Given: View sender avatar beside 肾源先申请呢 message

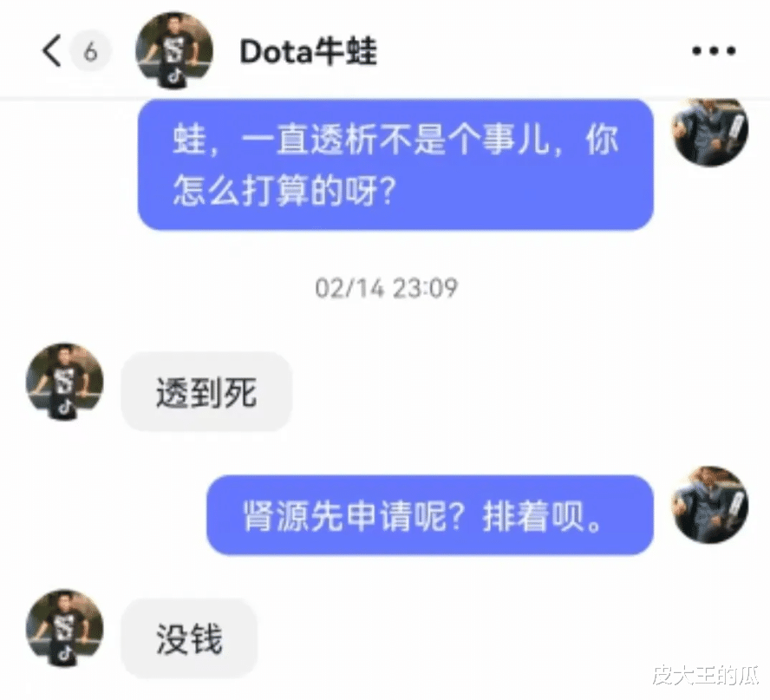Looking at the screenshot, I should 709,505.
